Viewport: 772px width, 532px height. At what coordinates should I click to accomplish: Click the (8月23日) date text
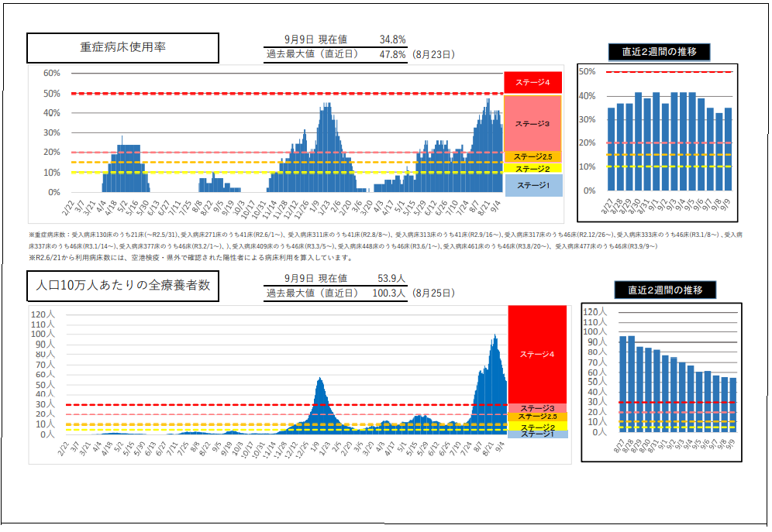click(x=433, y=55)
